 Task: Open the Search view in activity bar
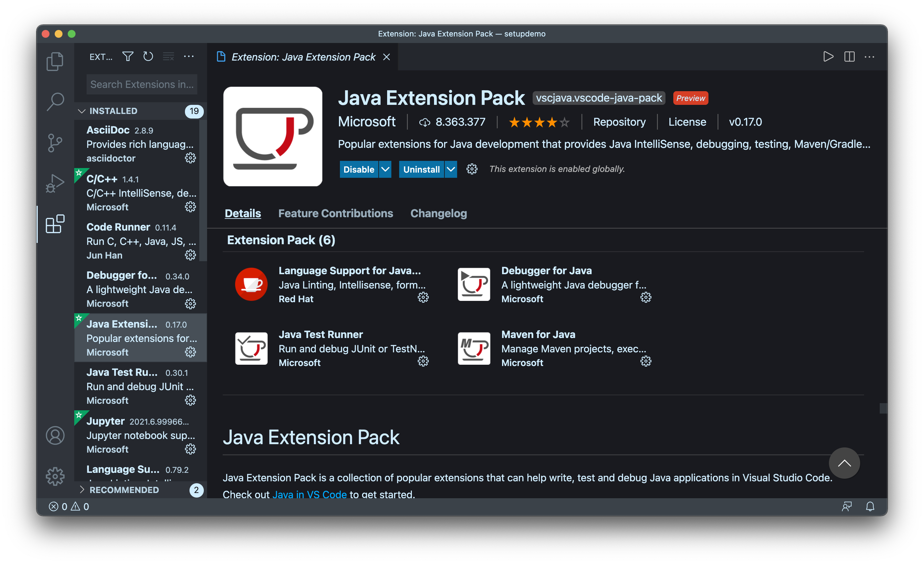tap(55, 102)
